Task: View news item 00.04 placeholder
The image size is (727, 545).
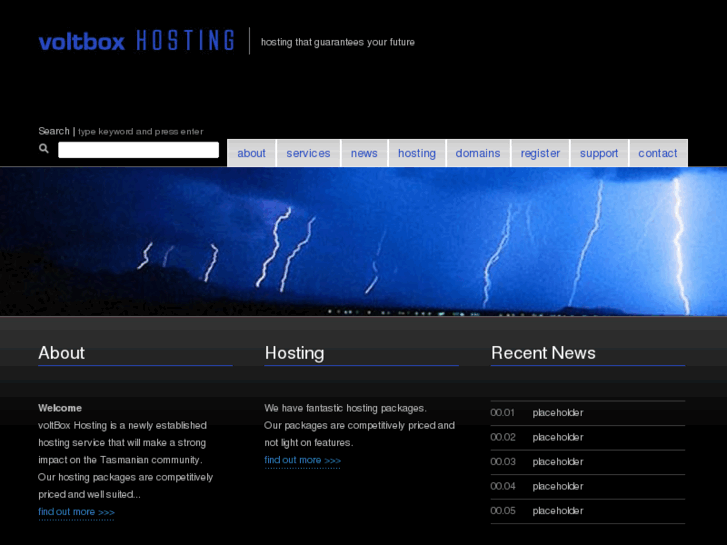Action: (558, 486)
